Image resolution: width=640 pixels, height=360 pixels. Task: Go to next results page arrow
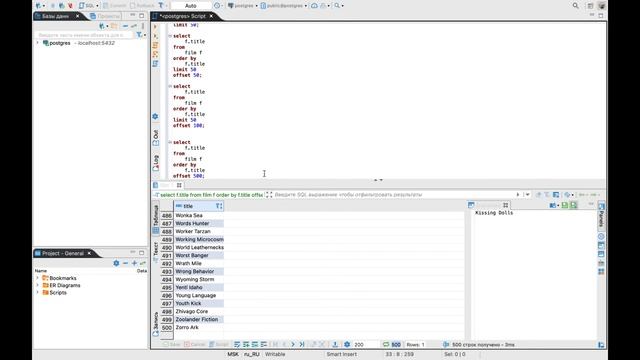[293, 344]
